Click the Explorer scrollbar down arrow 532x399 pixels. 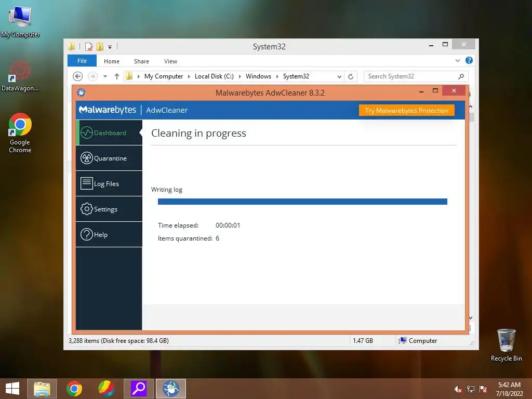471,318
